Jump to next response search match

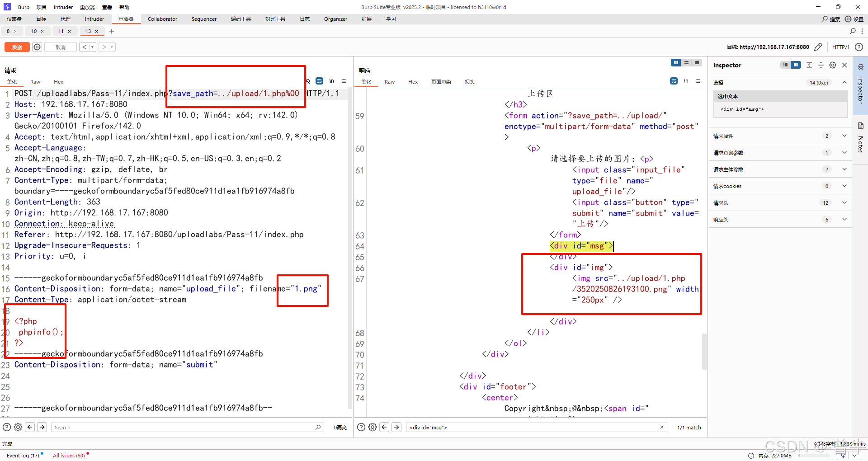pos(396,427)
